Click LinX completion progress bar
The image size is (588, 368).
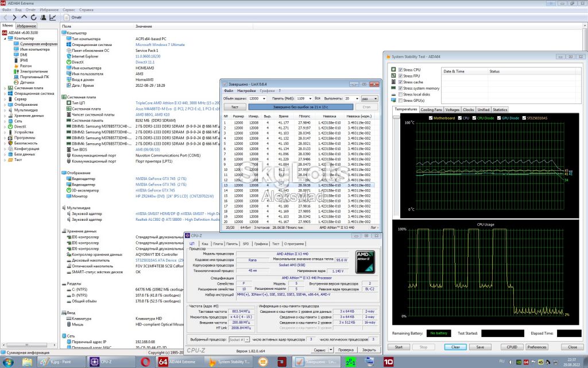point(300,107)
